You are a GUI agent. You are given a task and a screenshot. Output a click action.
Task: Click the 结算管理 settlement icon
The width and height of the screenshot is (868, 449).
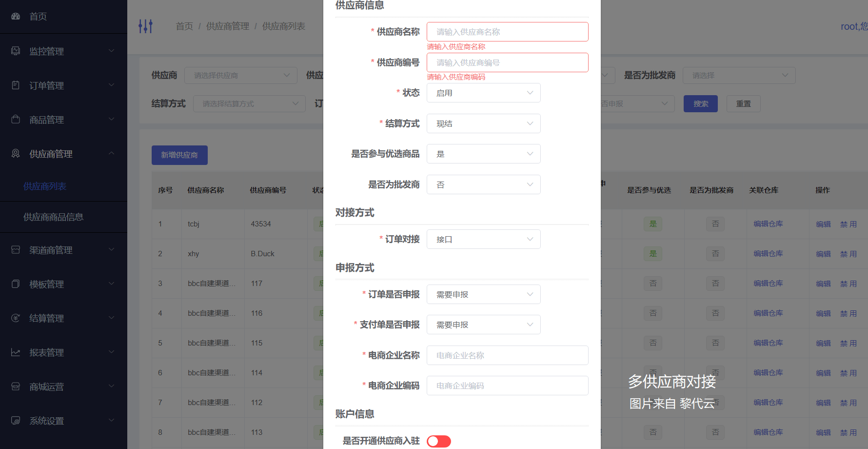(15, 318)
